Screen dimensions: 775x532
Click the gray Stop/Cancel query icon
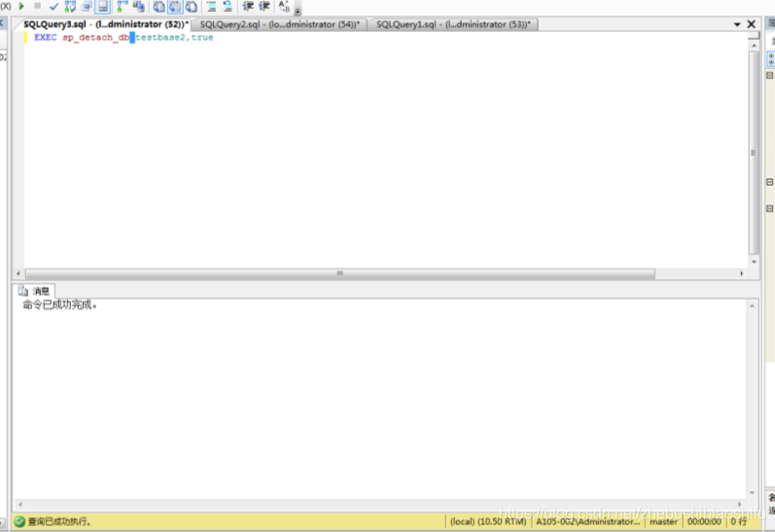pos(38,6)
